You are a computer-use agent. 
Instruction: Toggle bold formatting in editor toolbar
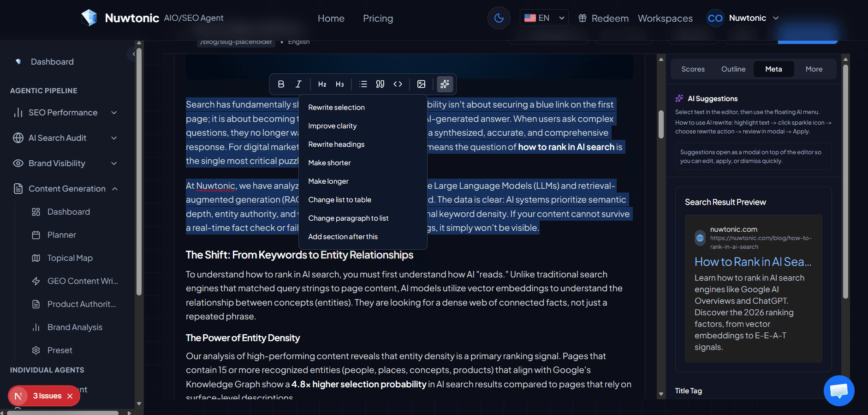(281, 84)
